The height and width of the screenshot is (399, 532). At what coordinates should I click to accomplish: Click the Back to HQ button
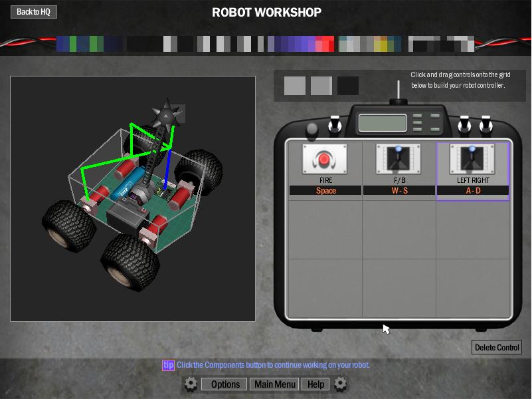(34, 12)
